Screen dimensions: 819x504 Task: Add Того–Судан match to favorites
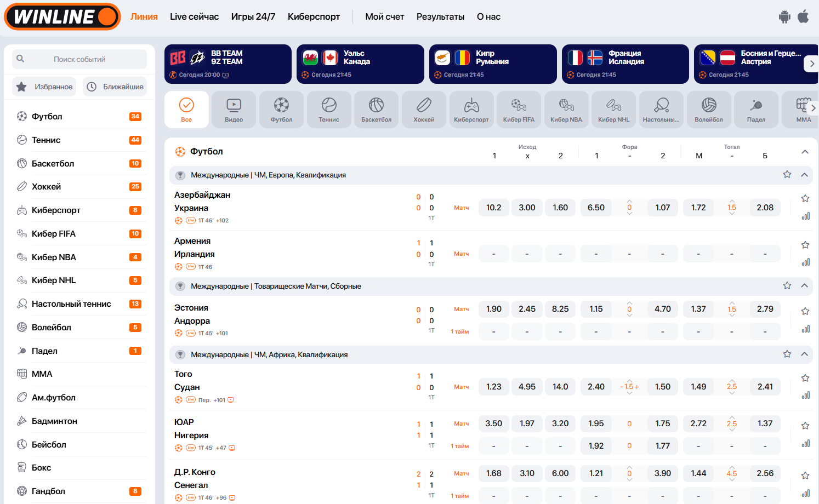[805, 378]
